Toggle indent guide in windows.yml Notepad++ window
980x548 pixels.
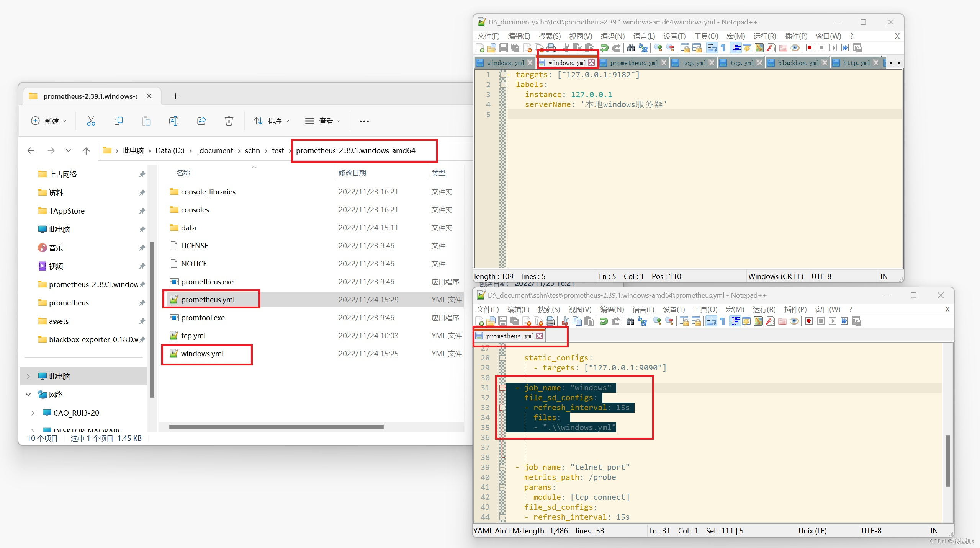click(x=736, y=48)
